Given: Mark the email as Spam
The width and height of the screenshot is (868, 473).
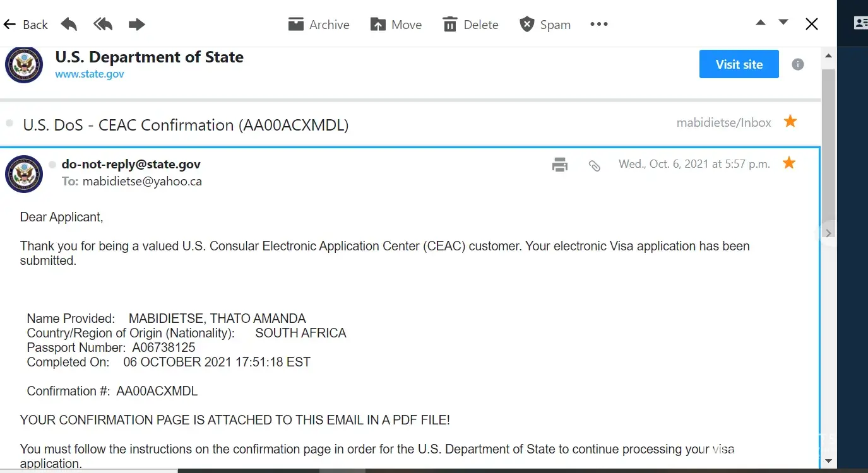Looking at the screenshot, I should [x=545, y=25].
